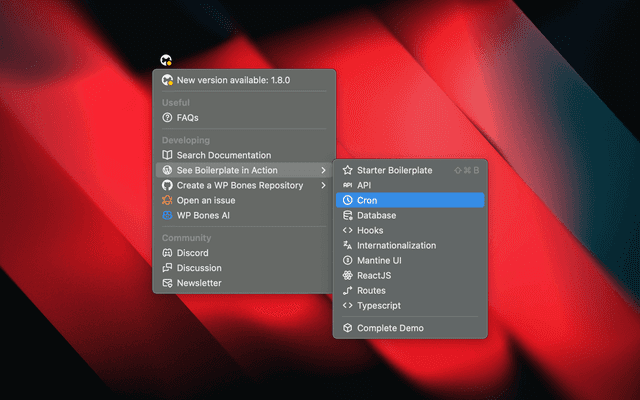This screenshot has height=400, width=640.
Task: Click the Complete Demo cube icon
Action: point(348,328)
